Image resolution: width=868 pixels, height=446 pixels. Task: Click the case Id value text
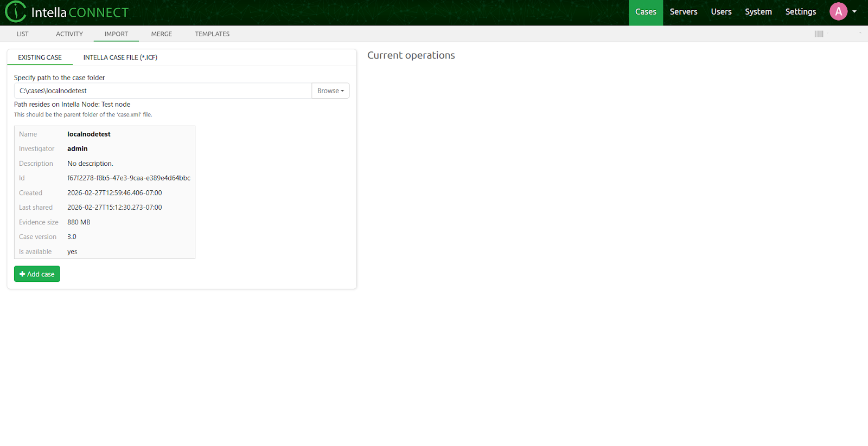coord(129,178)
